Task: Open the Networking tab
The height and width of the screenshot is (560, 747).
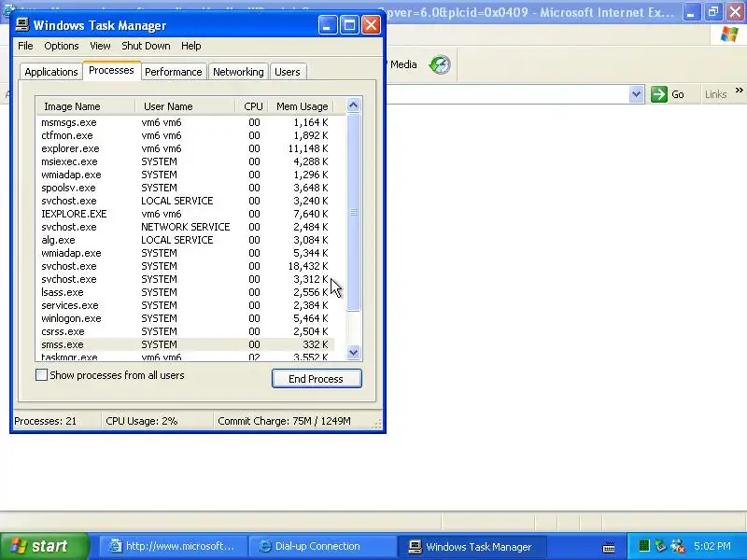Action: pos(238,72)
